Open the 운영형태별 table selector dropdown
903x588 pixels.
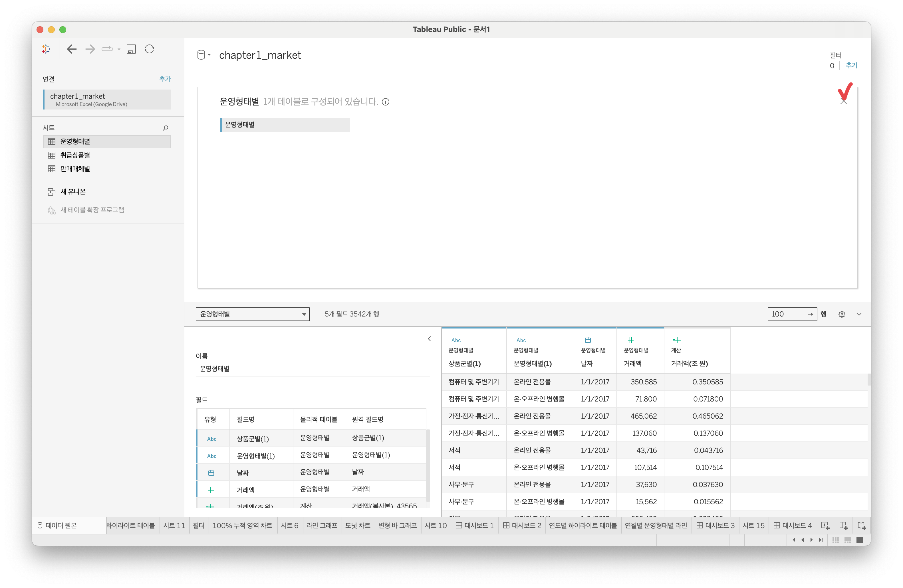click(253, 314)
